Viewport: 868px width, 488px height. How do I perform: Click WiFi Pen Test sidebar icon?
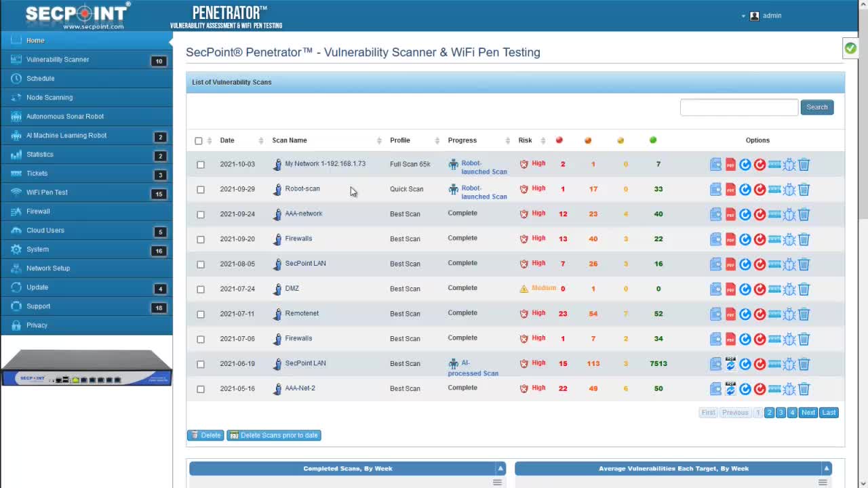[16, 192]
